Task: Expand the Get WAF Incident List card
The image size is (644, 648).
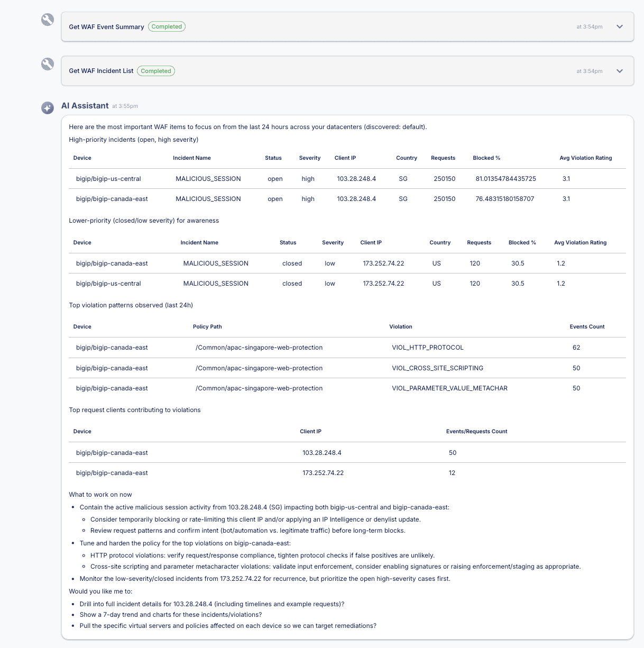Action: (x=619, y=71)
